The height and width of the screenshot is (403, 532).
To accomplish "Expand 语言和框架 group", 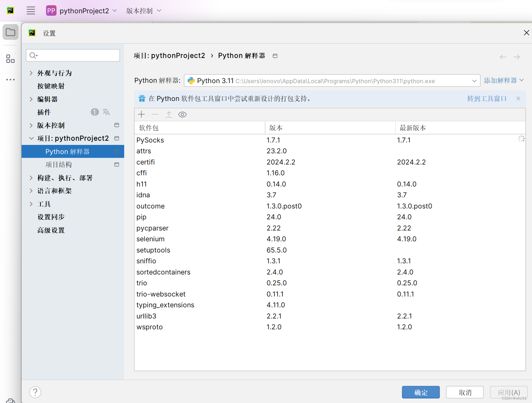I will coord(31,191).
